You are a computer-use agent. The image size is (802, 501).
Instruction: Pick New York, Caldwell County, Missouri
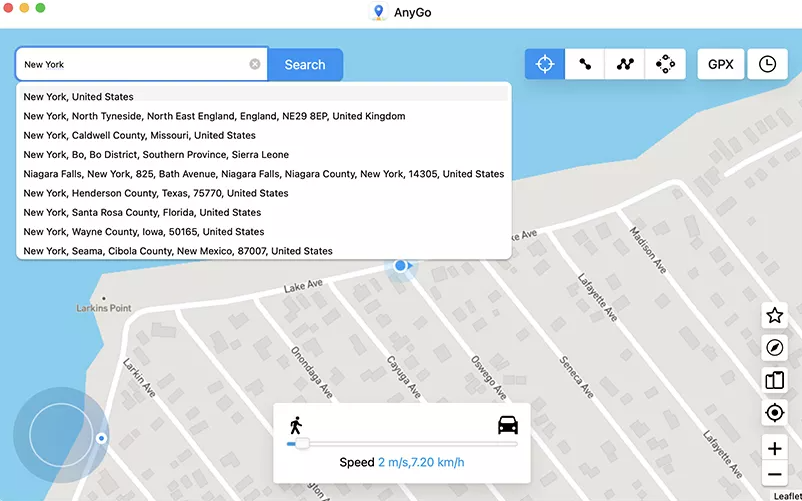click(263, 135)
